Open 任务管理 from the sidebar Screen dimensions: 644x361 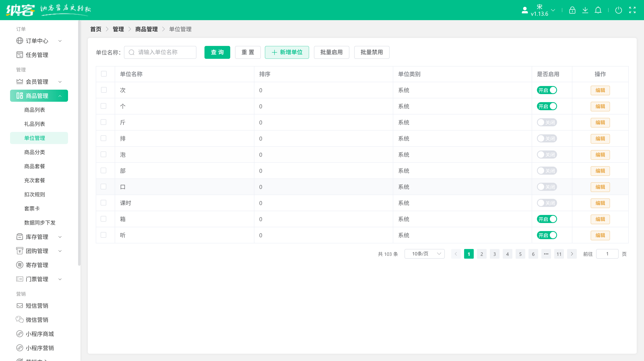[x=37, y=55]
